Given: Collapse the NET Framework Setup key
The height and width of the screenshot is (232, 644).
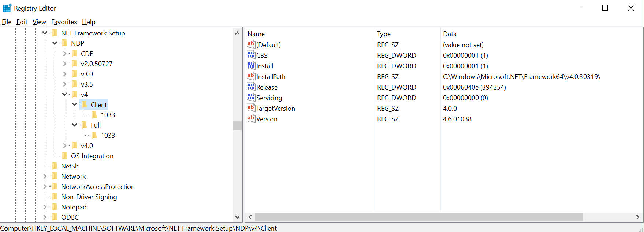Looking at the screenshot, I should (45, 33).
